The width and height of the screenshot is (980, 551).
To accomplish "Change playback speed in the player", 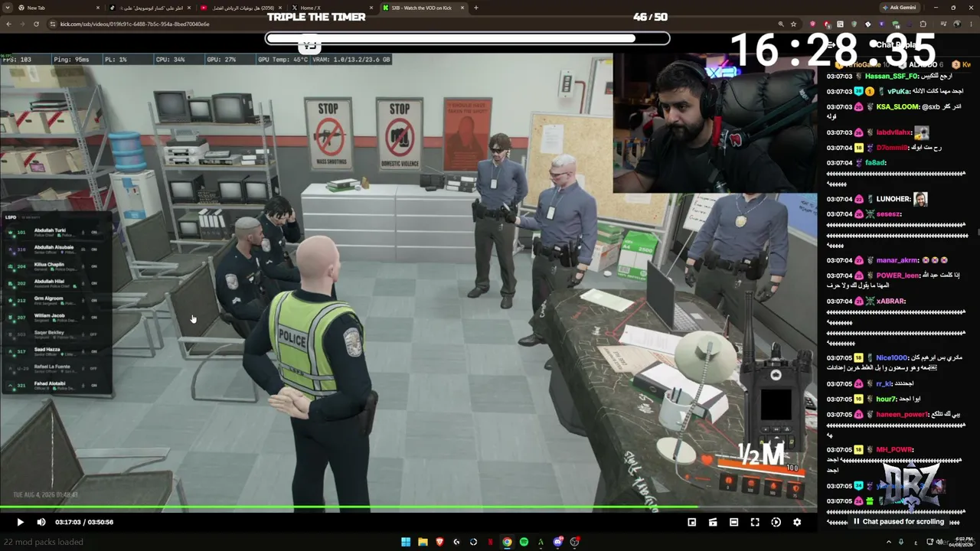I will pyautogui.click(x=776, y=522).
